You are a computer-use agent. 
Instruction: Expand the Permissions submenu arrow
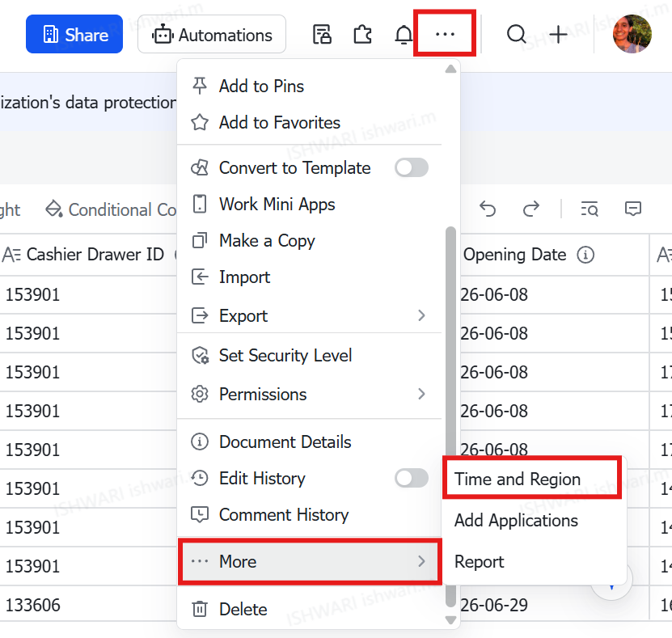(421, 394)
